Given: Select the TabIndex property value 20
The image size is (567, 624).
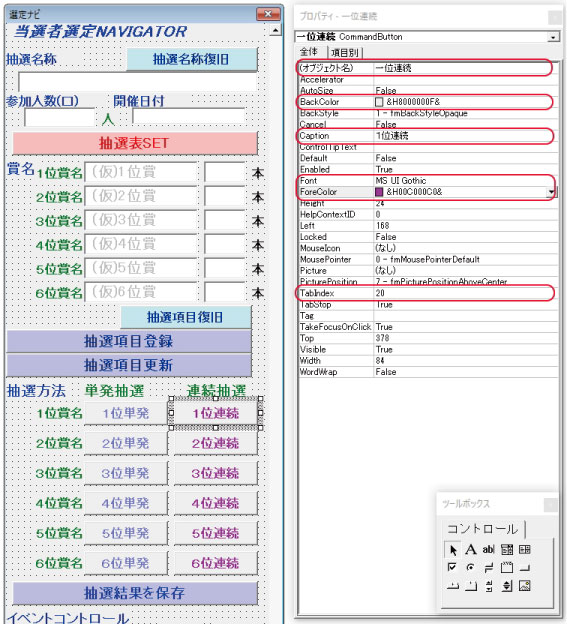Looking at the screenshot, I should click(380, 293).
